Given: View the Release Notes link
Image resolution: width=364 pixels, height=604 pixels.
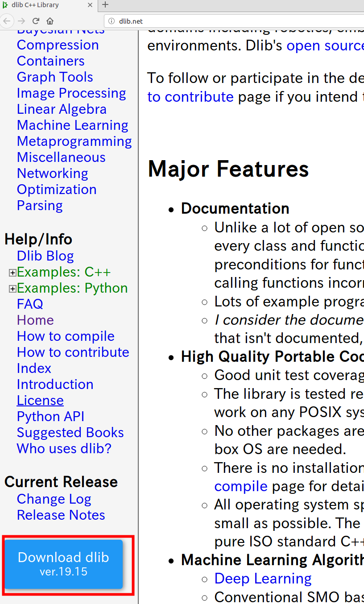Looking at the screenshot, I should [61, 515].
